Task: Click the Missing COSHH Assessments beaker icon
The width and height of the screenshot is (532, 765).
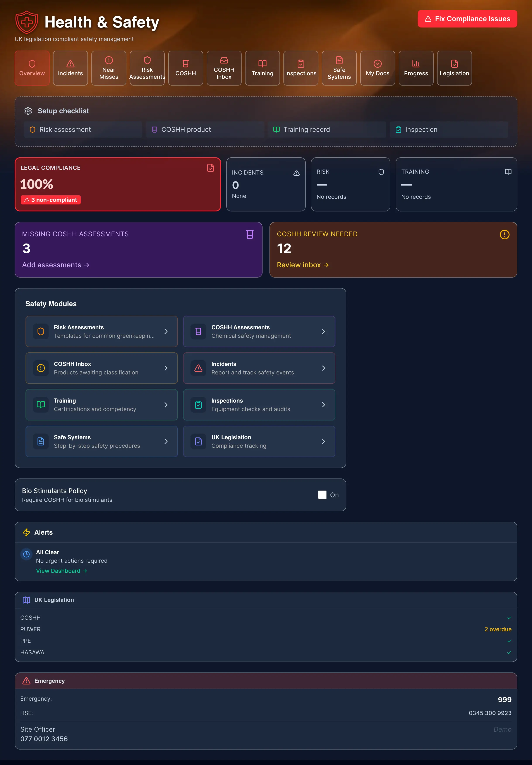Action: 250,235
